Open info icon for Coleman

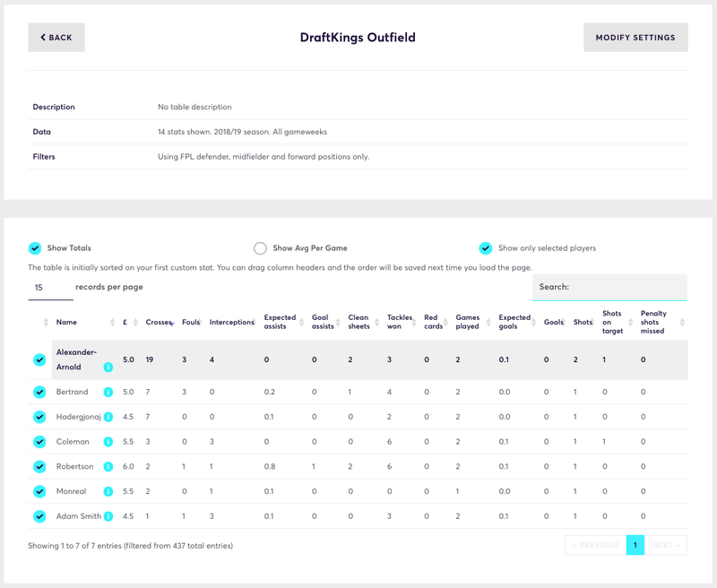108,442
